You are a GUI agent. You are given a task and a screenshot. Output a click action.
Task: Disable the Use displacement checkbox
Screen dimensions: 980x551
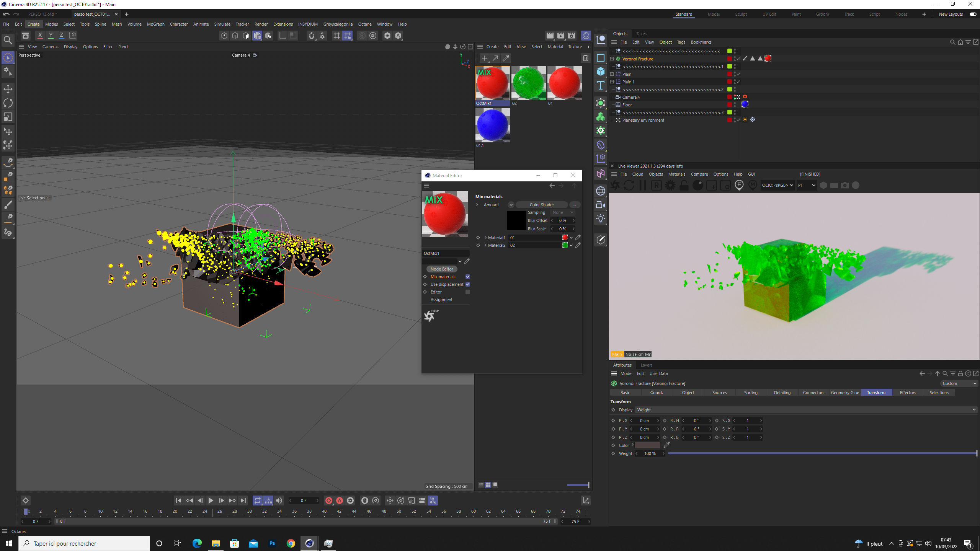(468, 284)
